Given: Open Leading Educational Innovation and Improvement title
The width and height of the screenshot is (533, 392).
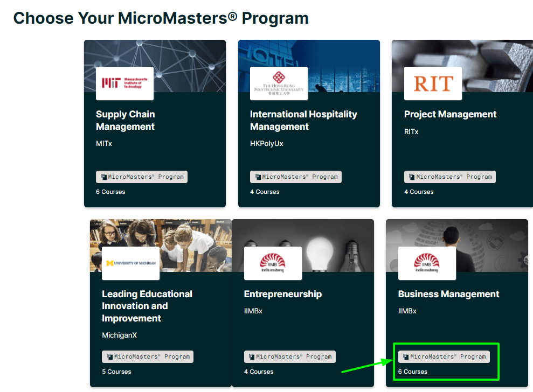Looking at the screenshot, I should pos(147,306).
